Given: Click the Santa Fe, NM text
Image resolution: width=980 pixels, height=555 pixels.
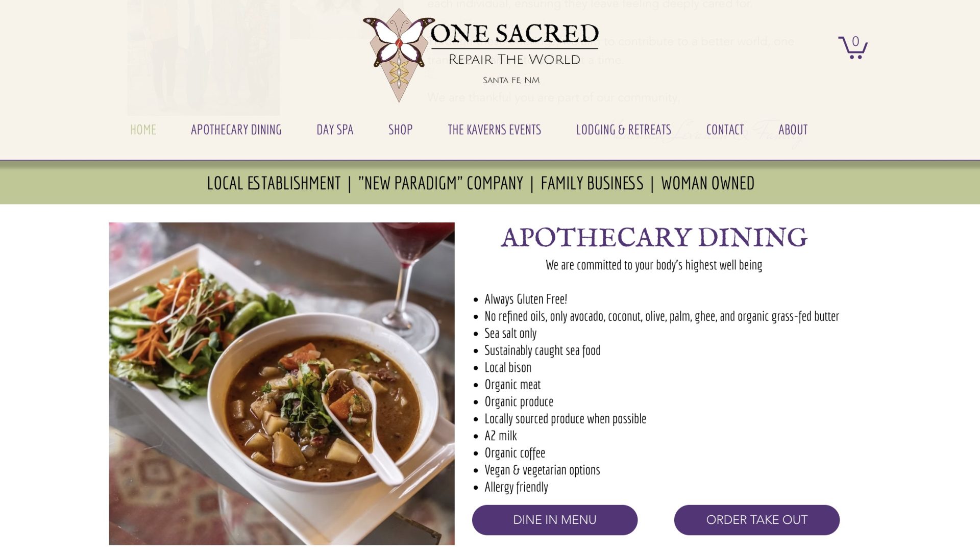Looking at the screenshot, I should coord(511,80).
